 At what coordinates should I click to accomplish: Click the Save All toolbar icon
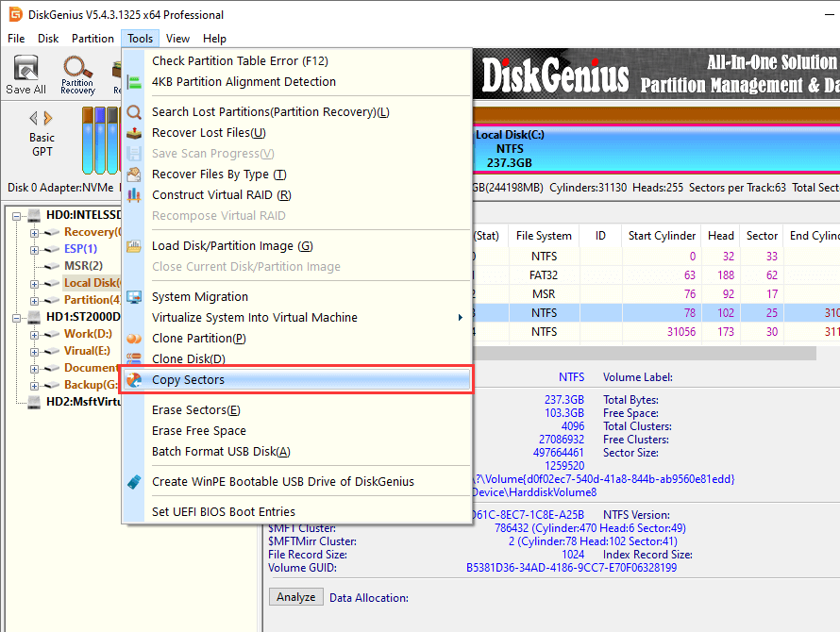[25, 75]
